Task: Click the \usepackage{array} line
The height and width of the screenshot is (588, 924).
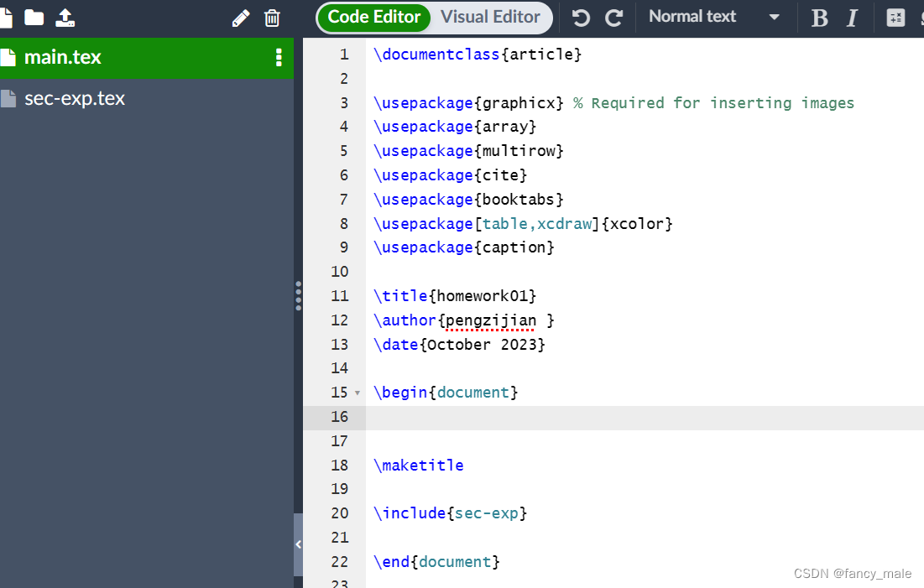Action: click(x=455, y=127)
